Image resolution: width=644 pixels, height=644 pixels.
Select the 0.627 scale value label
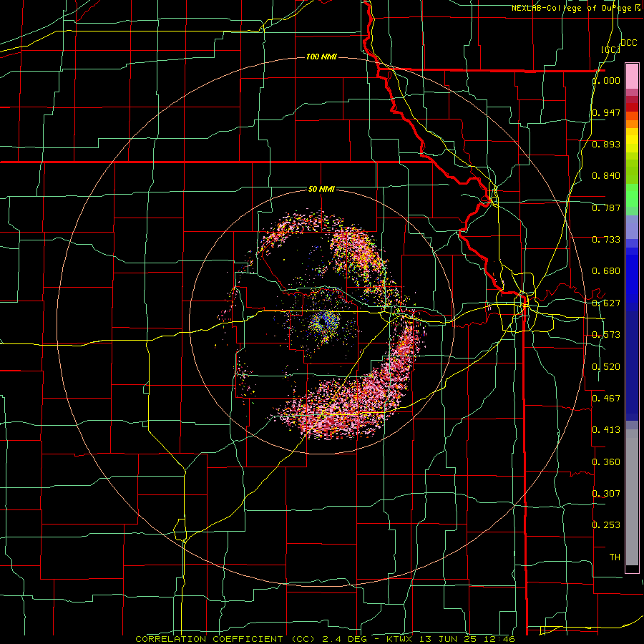(606, 303)
